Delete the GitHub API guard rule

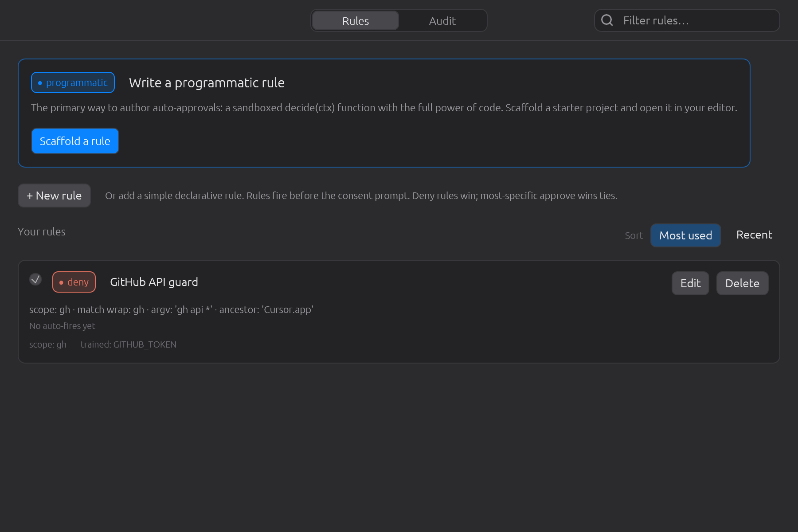coord(742,283)
